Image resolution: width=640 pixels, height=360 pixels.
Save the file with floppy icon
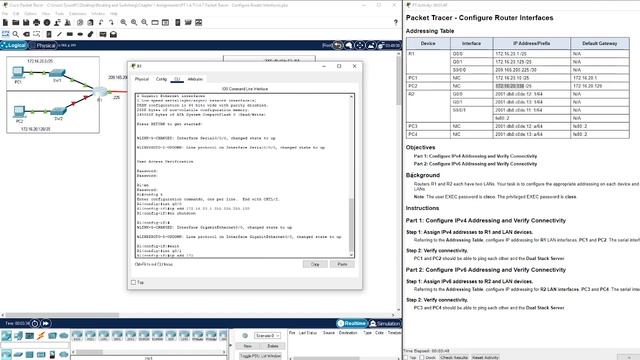click(26, 22)
